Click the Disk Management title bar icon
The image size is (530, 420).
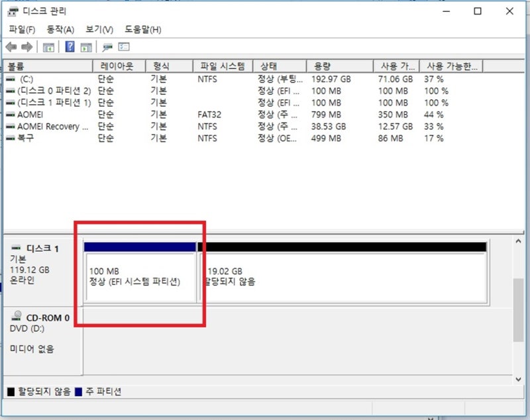[x=13, y=11]
